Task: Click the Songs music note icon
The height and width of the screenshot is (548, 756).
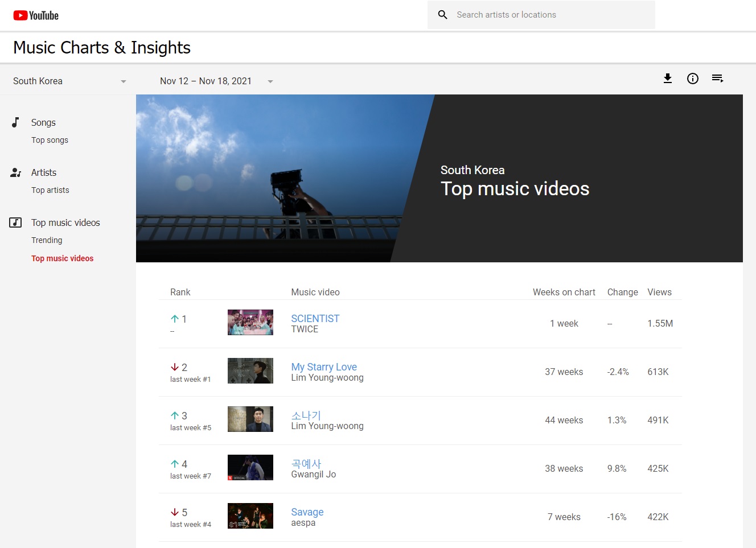Action: coord(16,122)
